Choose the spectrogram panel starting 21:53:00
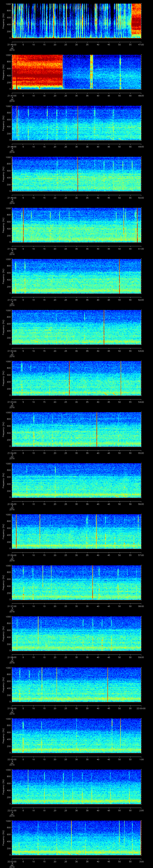153x868 pixels. (x=77, y=378)
